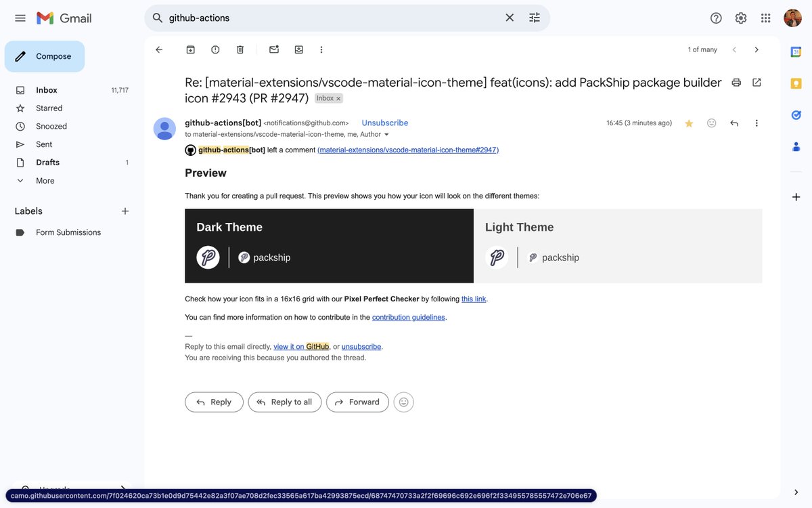Viewport: 812px width, 508px height.
Task: Click the search magnifier icon
Action: pyautogui.click(x=158, y=18)
